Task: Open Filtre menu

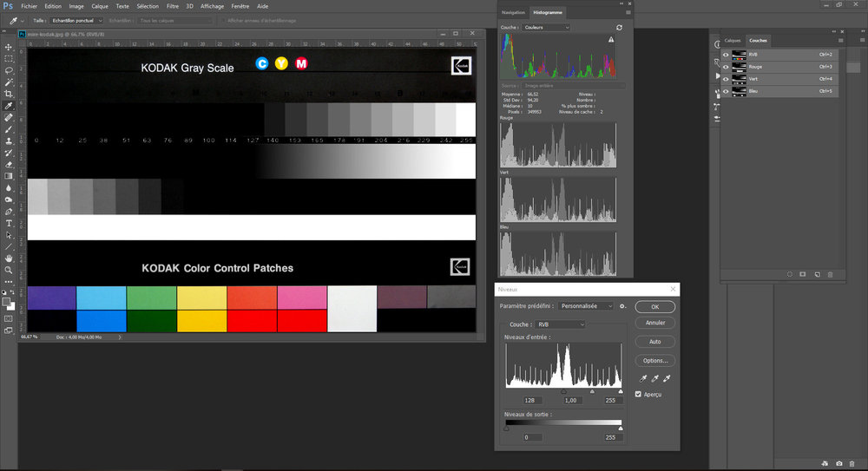Action: tap(173, 6)
